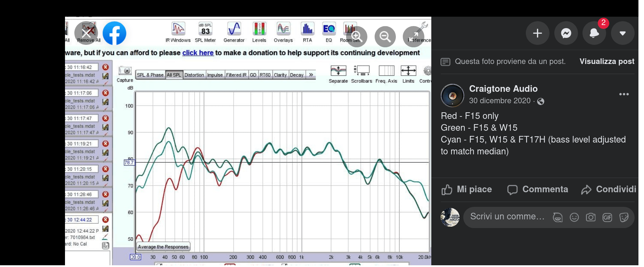Switch to the SPL & Phase tab
This screenshot has width=644, height=267.
point(150,75)
